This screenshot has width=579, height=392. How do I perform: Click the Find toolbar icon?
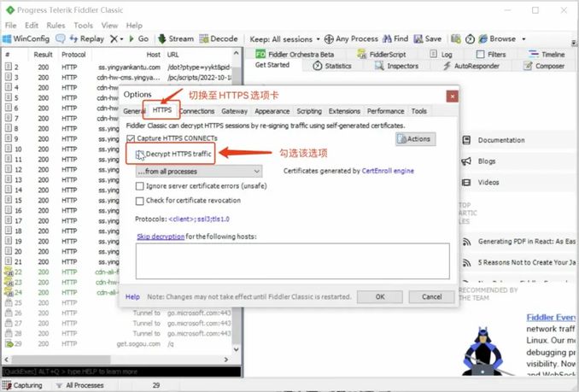[x=386, y=38]
